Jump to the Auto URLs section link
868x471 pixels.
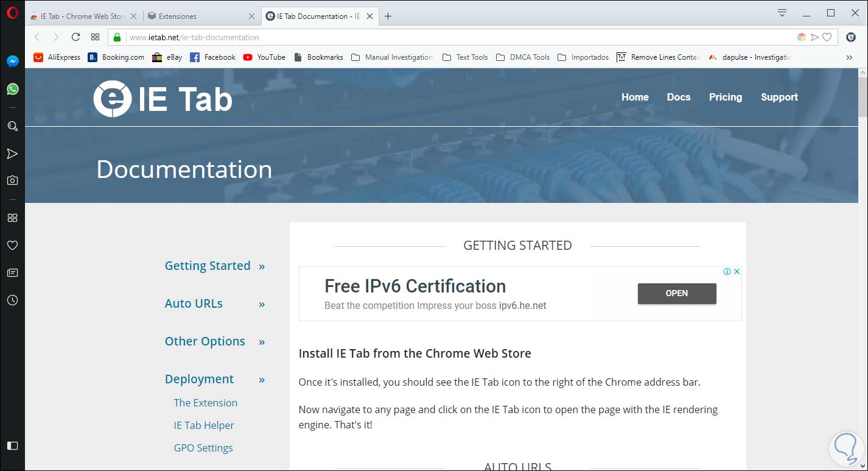(x=194, y=303)
